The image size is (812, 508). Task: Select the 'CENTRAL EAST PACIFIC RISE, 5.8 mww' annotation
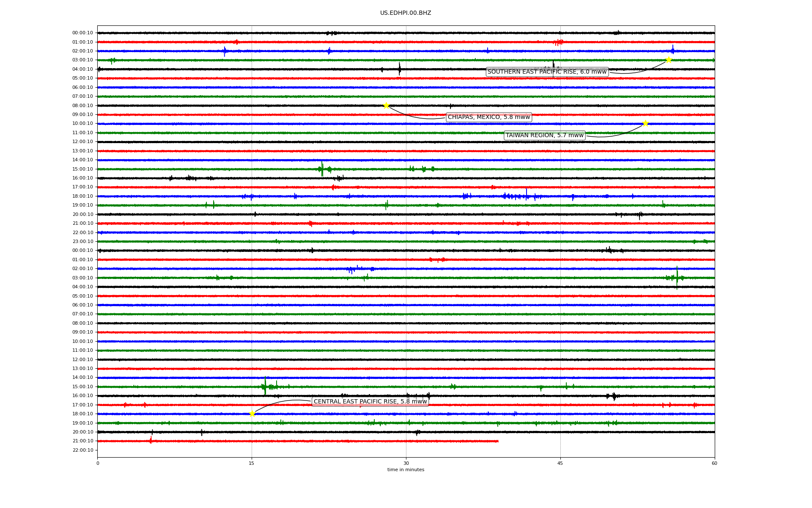coord(370,401)
